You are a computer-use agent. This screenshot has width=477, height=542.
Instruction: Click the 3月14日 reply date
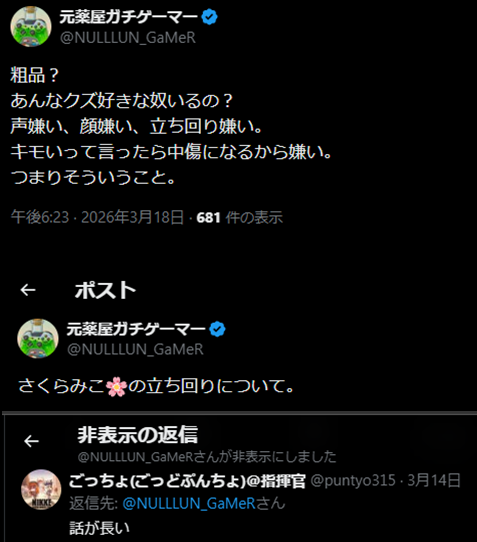click(x=434, y=480)
